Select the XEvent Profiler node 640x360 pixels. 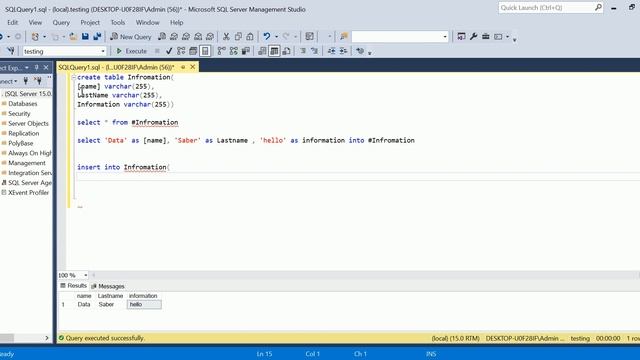pyautogui.click(x=28, y=193)
